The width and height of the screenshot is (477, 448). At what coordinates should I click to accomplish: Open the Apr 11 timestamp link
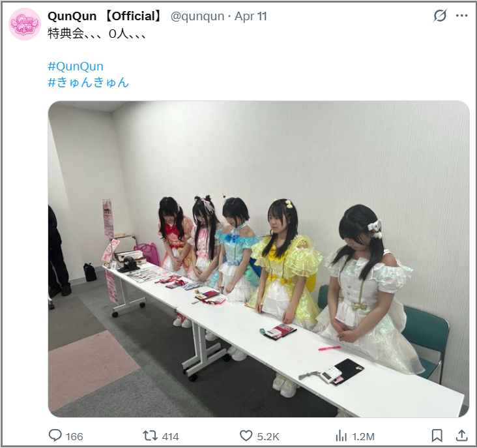pos(251,16)
